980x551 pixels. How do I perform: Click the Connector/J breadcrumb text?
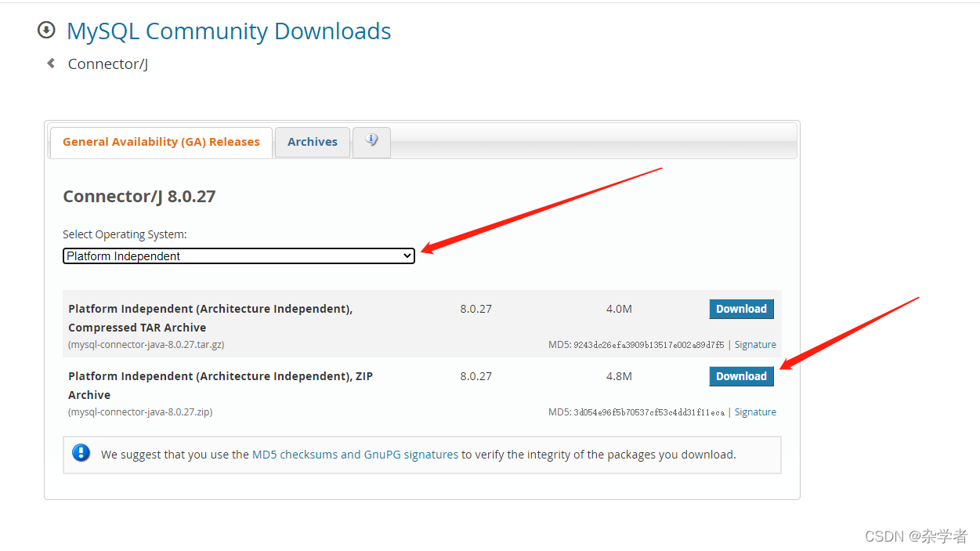[x=108, y=64]
